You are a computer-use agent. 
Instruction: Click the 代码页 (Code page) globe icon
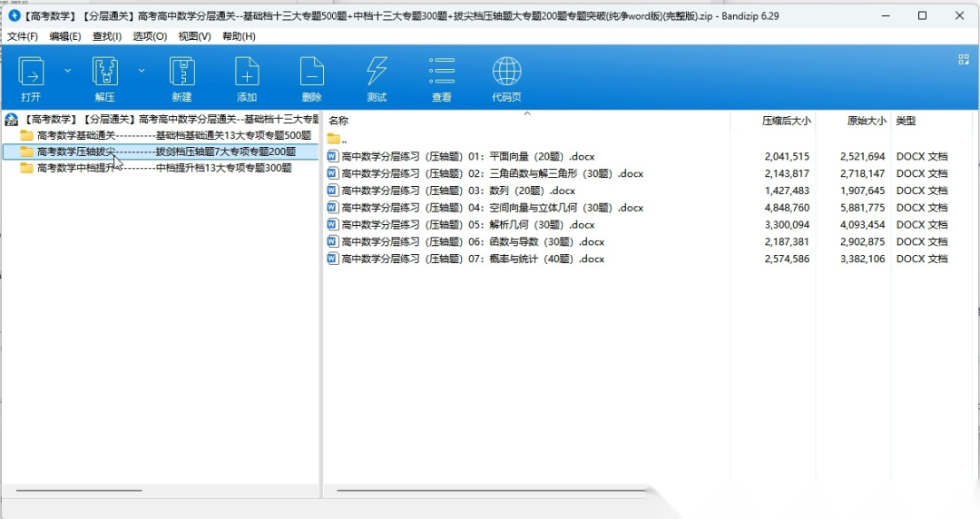click(x=506, y=73)
